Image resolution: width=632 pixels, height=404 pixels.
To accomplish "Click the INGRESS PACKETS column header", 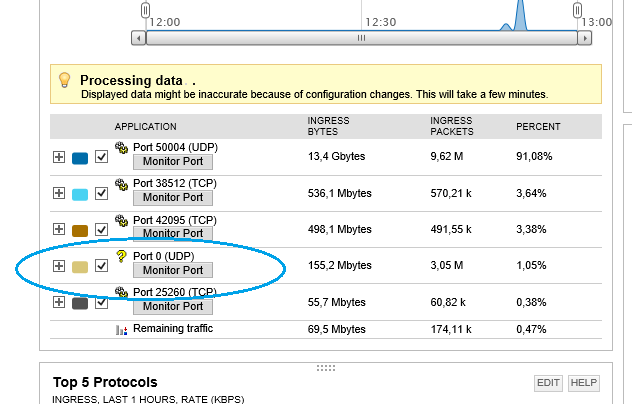I will coord(452,126).
